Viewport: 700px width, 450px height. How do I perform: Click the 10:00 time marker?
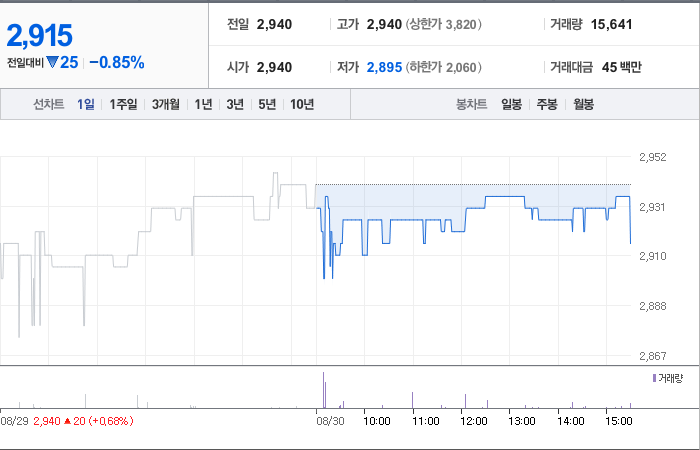[377, 421]
